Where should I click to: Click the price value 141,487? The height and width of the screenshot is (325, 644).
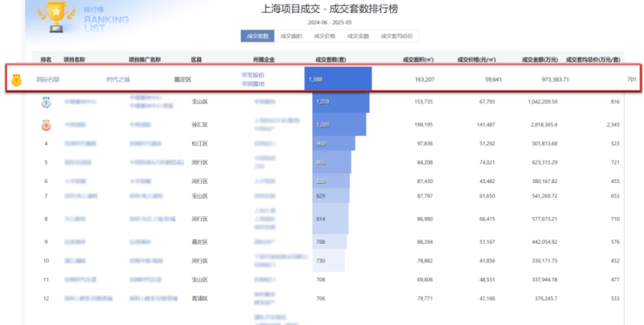click(x=486, y=125)
